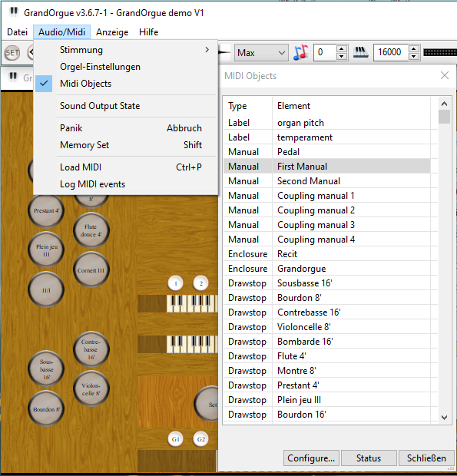Toggle the Contrebasse 16' drawstop knob
The height and width of the screenshot is (476, 457).
(91, 349)
